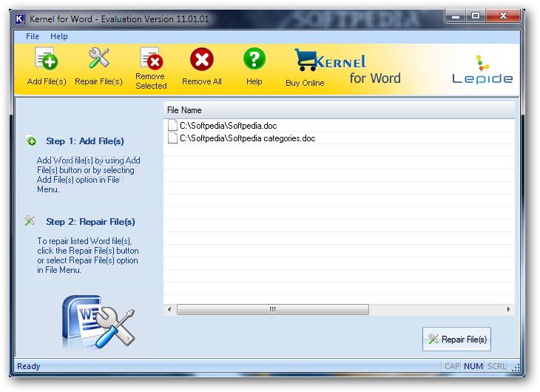The height and width of the screenshot is (392, 540).
Task: Click the Step 1: Add File(s) heading
Action: pyautogui.click(x=85, y=141)
